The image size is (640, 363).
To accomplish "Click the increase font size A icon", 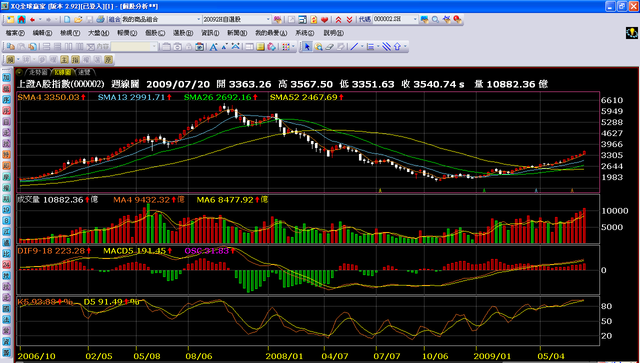I will [x=213, y=47].
